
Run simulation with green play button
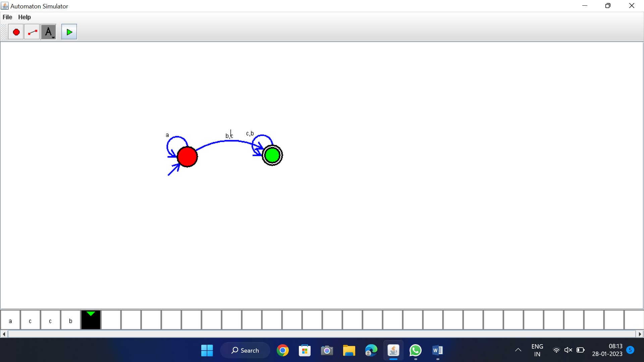pyautogui.click(x=69, y=32)
